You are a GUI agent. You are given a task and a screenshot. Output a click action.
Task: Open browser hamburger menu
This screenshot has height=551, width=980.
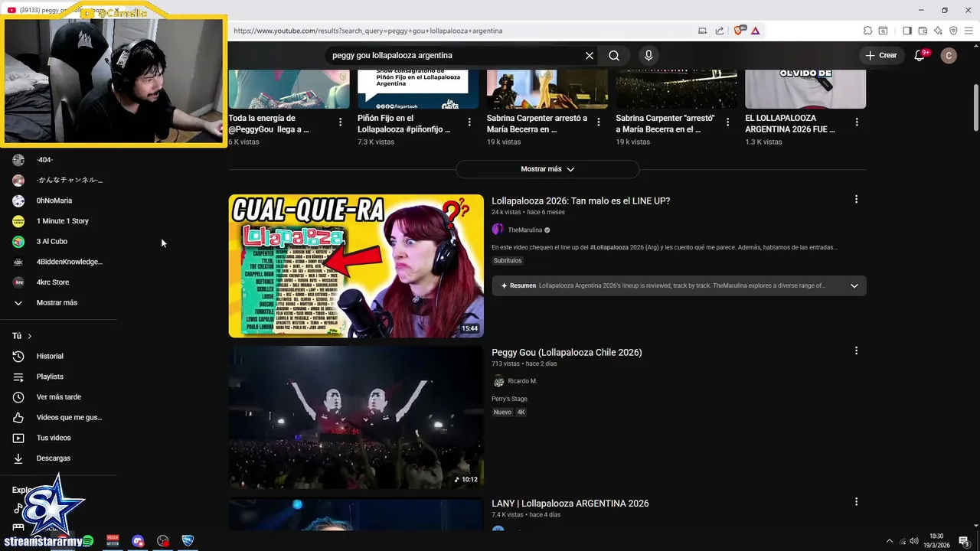tap(969, 31)
